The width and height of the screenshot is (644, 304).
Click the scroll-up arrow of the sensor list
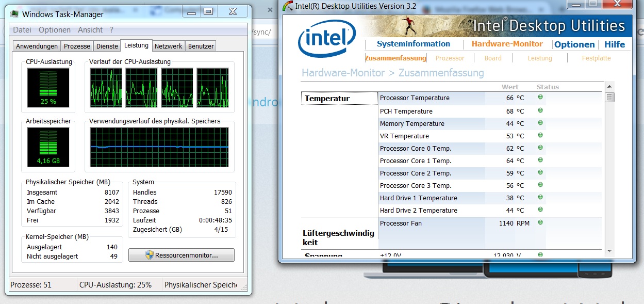(x=609, y=87)
